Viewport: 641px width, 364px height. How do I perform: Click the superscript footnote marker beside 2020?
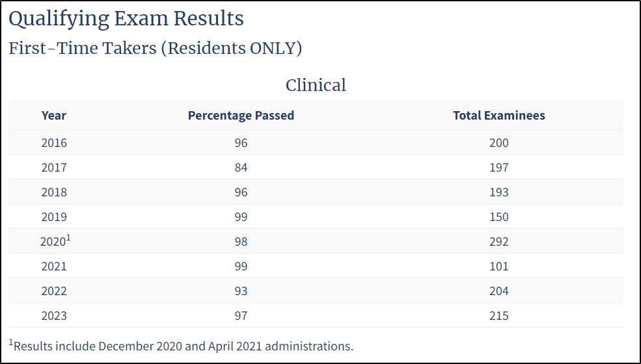click(x=68, y=237)
